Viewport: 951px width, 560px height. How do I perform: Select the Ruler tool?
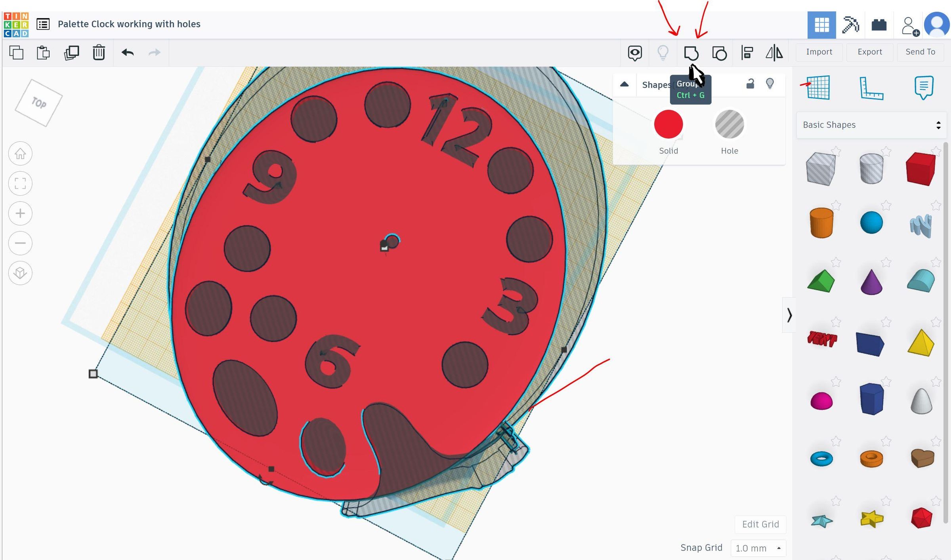(871, 88)
